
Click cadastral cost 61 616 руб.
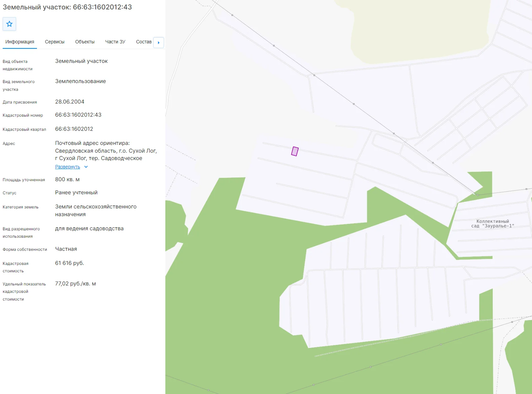pos(70,263)
